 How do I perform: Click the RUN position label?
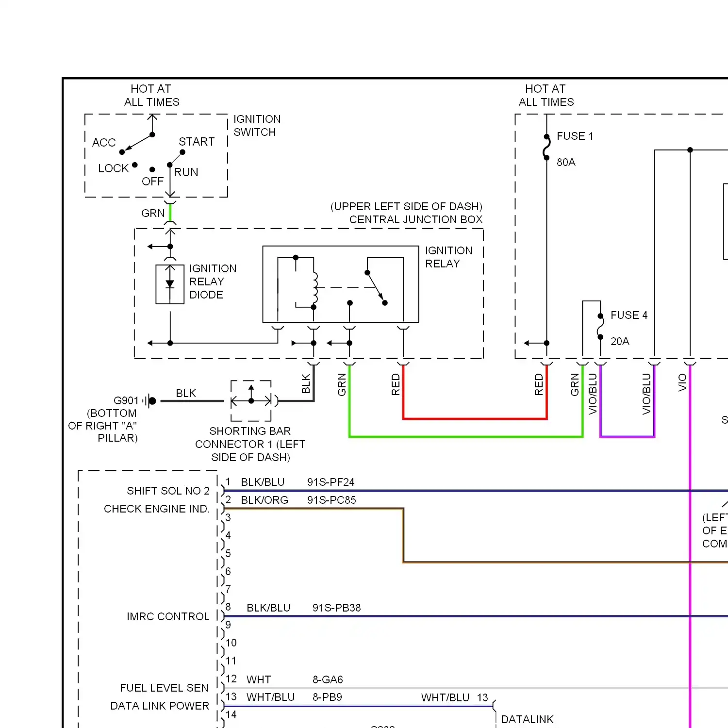186,172
